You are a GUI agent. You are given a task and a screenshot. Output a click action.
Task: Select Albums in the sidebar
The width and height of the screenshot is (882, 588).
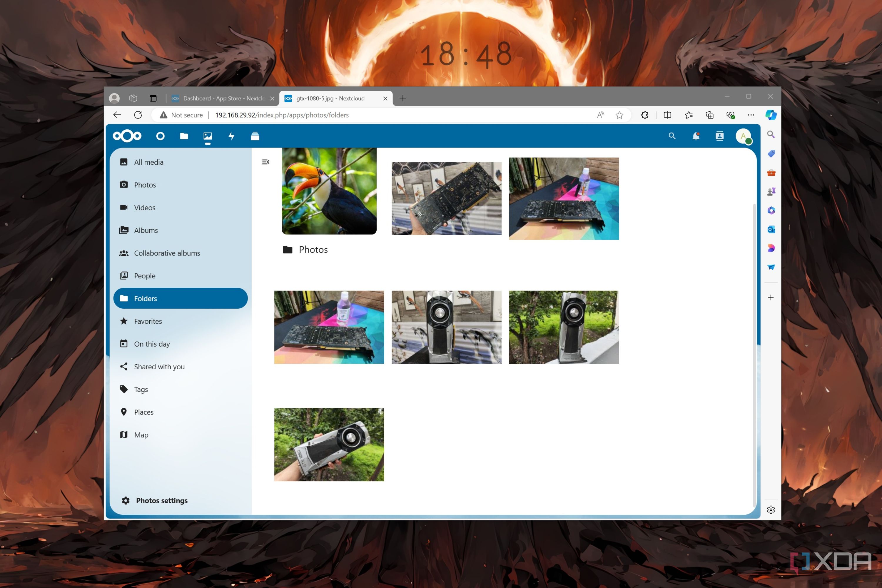point(146,230)
